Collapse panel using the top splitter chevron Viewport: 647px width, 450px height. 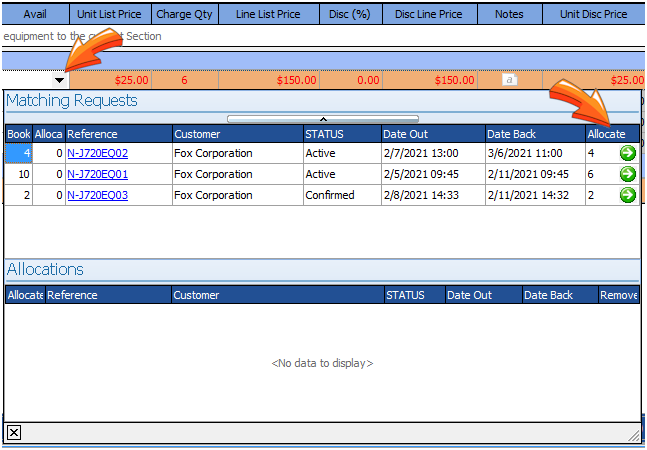pos(322,119)
